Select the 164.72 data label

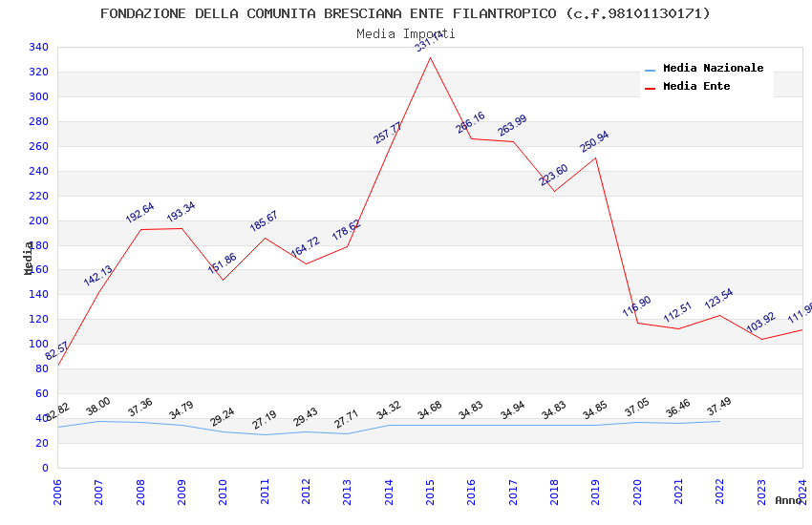pos(306,246)
